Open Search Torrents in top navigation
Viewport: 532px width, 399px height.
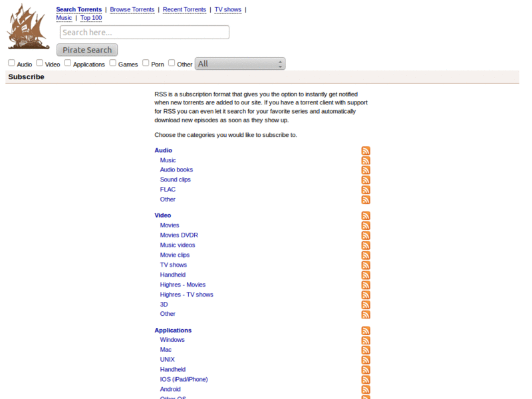click(79, 9)
